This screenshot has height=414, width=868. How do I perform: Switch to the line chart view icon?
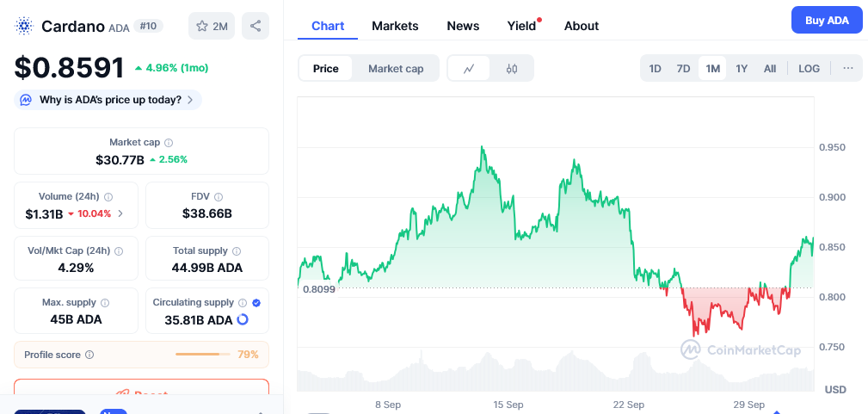[x=469, y=69]
